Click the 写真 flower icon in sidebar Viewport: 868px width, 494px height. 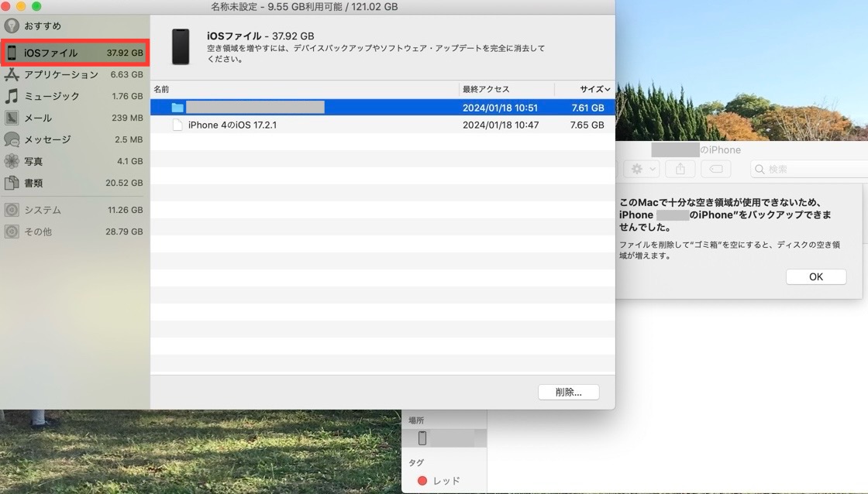[12, 161]
